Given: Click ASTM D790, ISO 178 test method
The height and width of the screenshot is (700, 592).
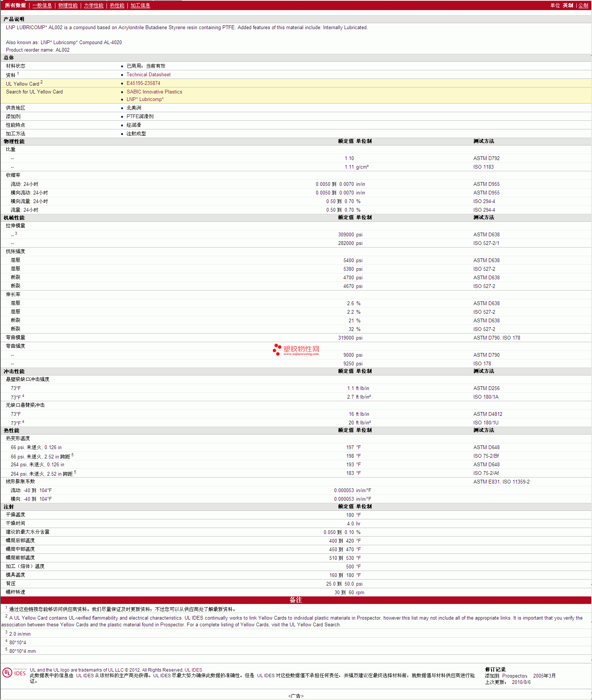Looking at the screenshot, I should click(x=497, y=338).
